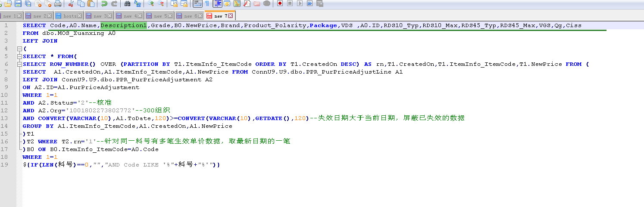Click the Redo arrow icon
The image size is (644, 207).
point(114,3)
